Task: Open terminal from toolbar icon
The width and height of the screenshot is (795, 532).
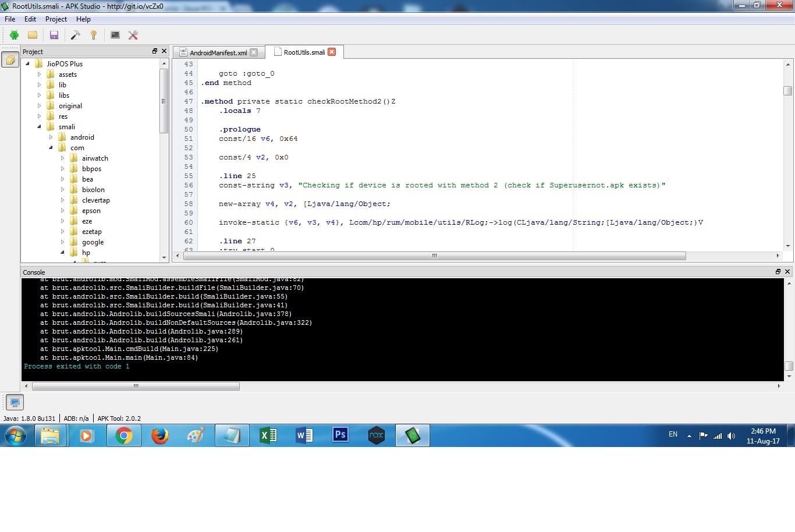Action: point(115,35)
